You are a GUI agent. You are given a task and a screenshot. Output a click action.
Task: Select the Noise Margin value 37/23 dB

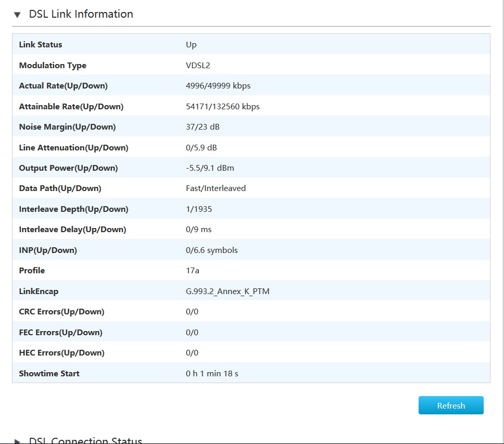click(203, 127)
